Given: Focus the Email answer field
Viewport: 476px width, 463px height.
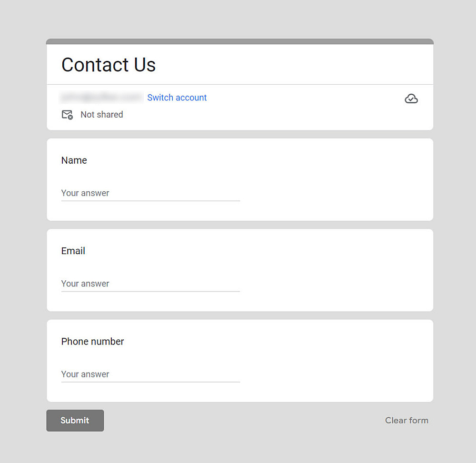Looking at the screenshot, I should tap(150, 284).
